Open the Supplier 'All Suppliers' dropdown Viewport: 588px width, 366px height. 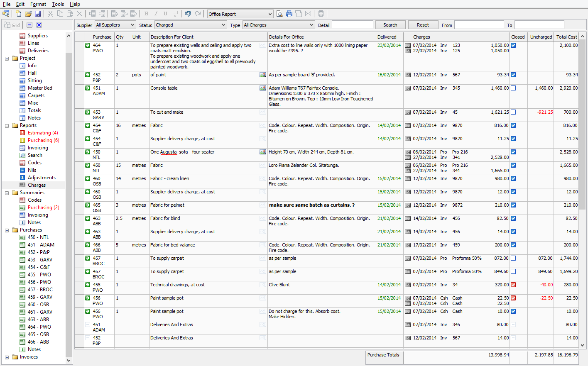[x=115, y=25]
